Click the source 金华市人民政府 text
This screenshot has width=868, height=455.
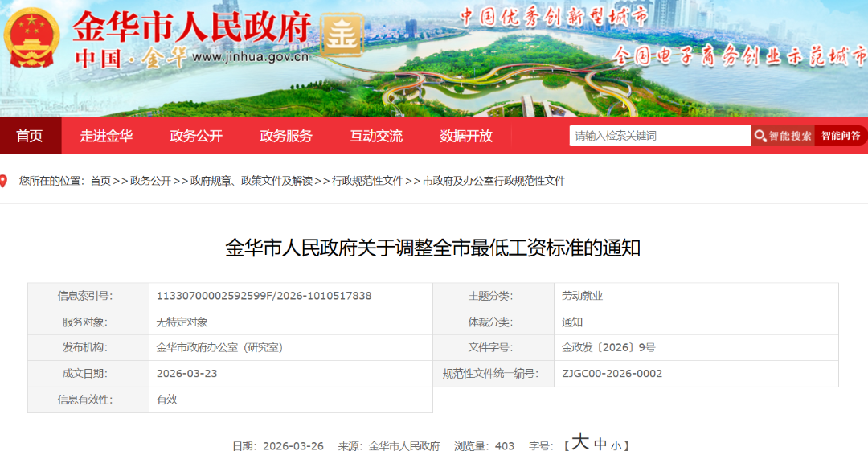click(x=404, y=446)
